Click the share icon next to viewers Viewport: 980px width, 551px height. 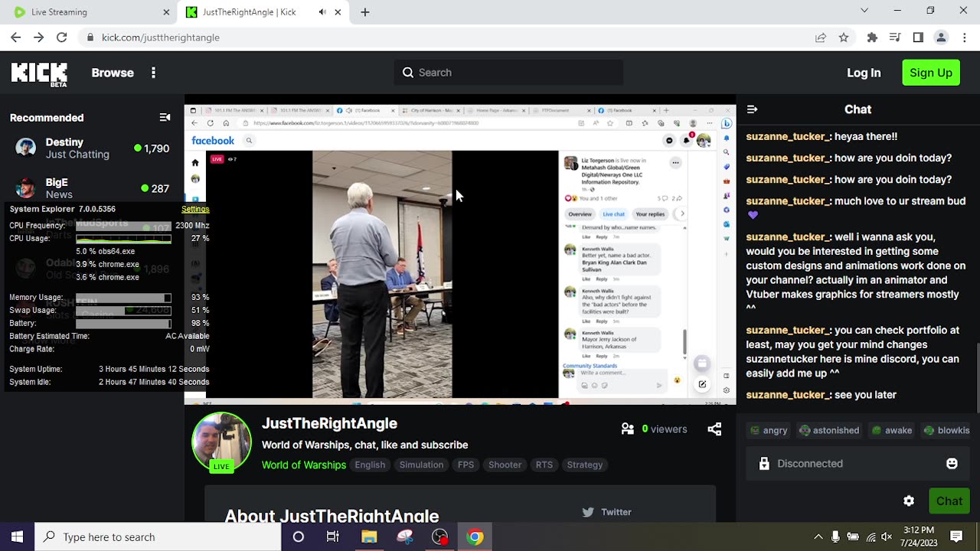point(714,429)
